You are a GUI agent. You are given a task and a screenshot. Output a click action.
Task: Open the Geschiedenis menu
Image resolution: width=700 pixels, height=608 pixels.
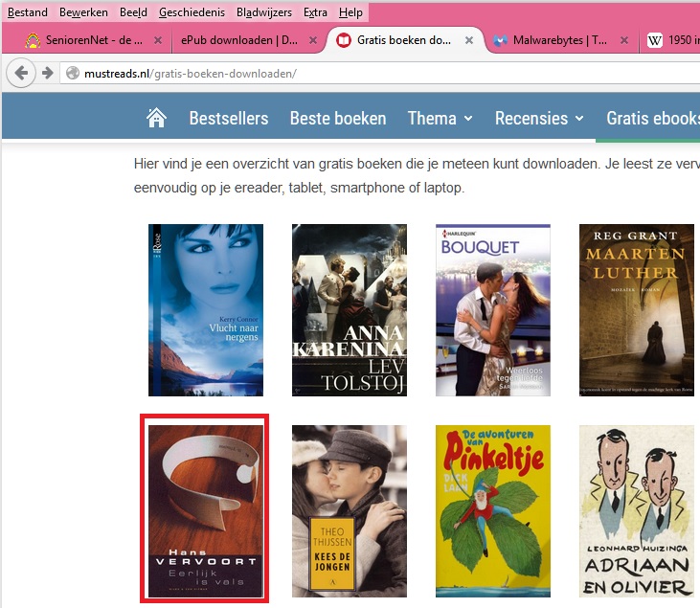(192, 12)
